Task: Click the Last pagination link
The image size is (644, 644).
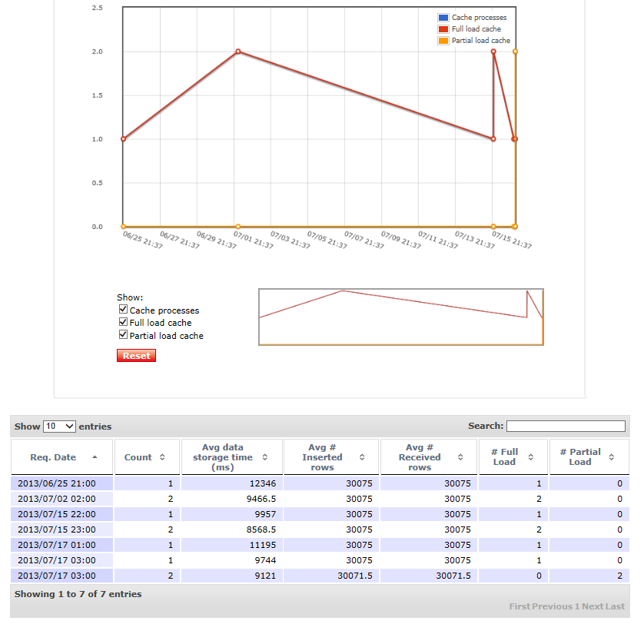Action: [615, 606]
